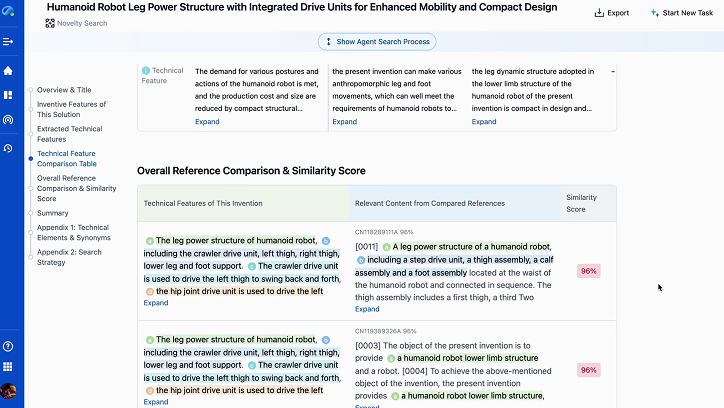
Task: Expand first row invention features text
Action: [156, 303]
